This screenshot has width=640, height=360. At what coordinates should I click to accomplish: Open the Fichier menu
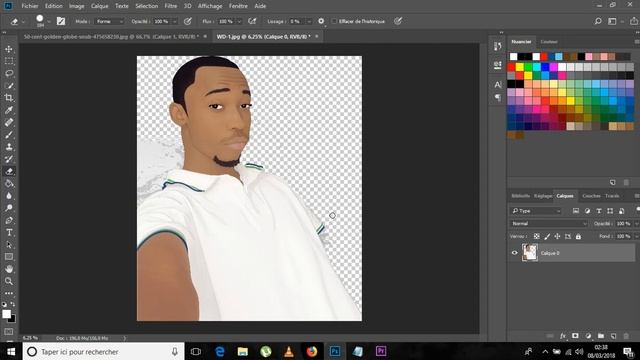(x=30, y=6)
